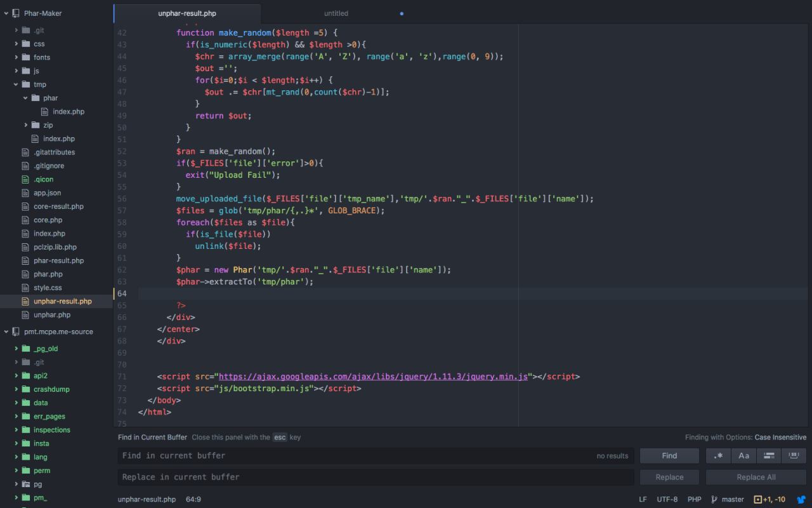
Task: Click the file icon beside app.json
Action: point(26,193)
